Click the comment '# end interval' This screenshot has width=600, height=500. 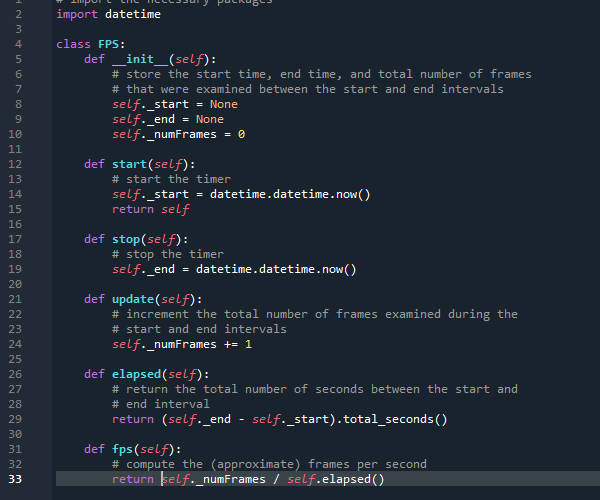(161, 404)
